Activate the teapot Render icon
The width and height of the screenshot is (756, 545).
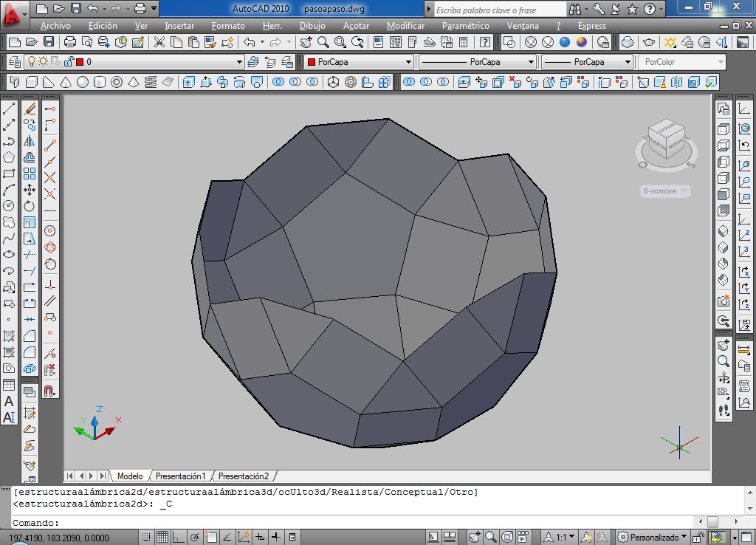[x=649, y=43]
